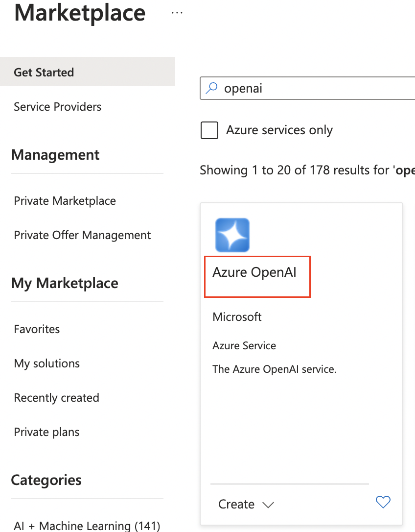Open Service Providers
This screenshot has width=415, height=532.
click(58, 107)
